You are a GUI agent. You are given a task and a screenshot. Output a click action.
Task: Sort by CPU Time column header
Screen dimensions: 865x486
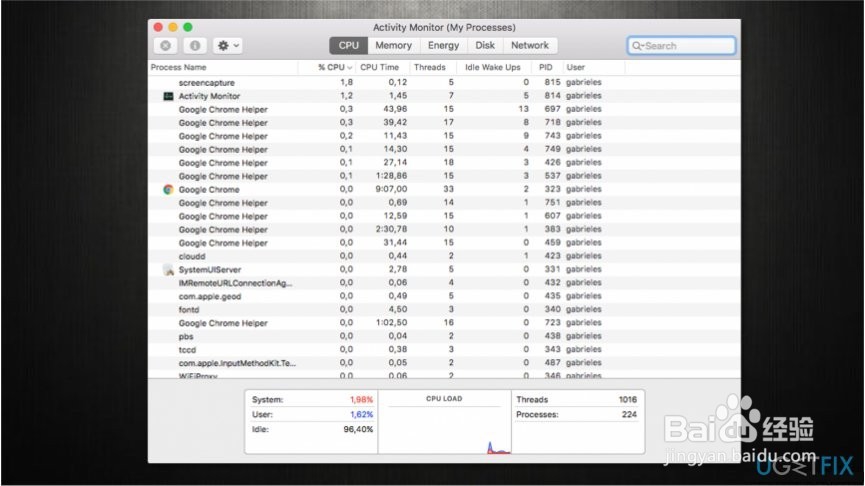[382, 67]
